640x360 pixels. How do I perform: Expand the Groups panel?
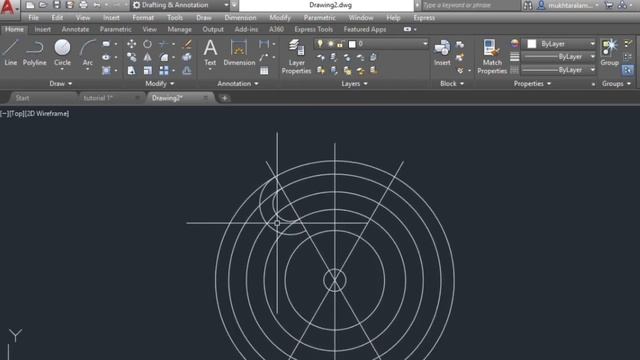point(616,83)
